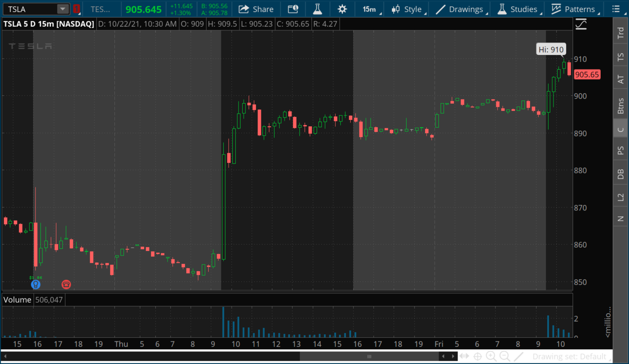Click the truncated TES... company name

coord(101,9)
